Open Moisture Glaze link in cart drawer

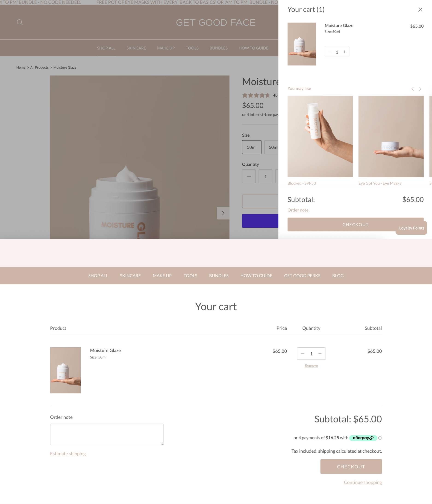point(339,26)
